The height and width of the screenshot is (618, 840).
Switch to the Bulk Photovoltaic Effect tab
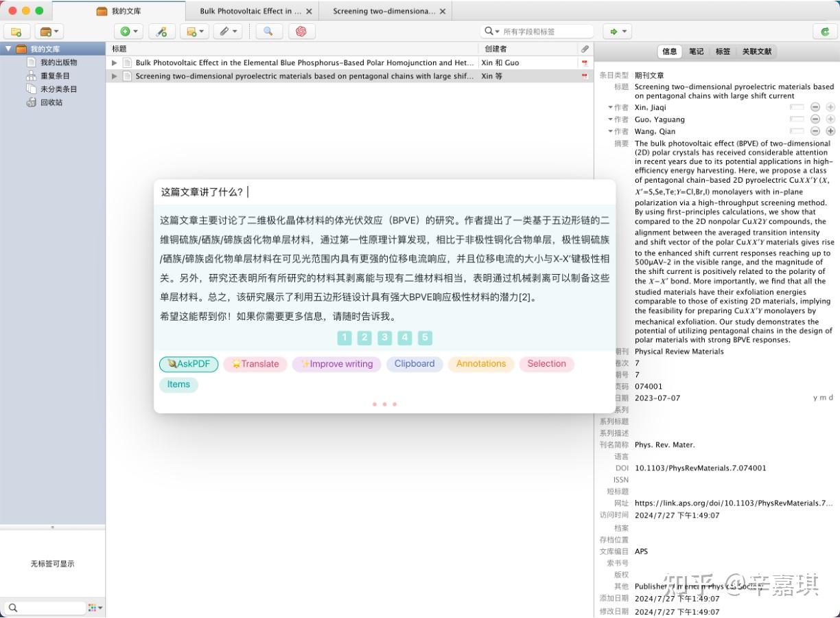250,11
